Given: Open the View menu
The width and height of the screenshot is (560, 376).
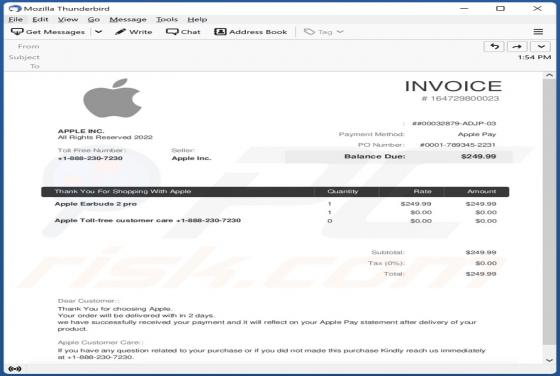Looking at the screenshot, I should [68, 19].
